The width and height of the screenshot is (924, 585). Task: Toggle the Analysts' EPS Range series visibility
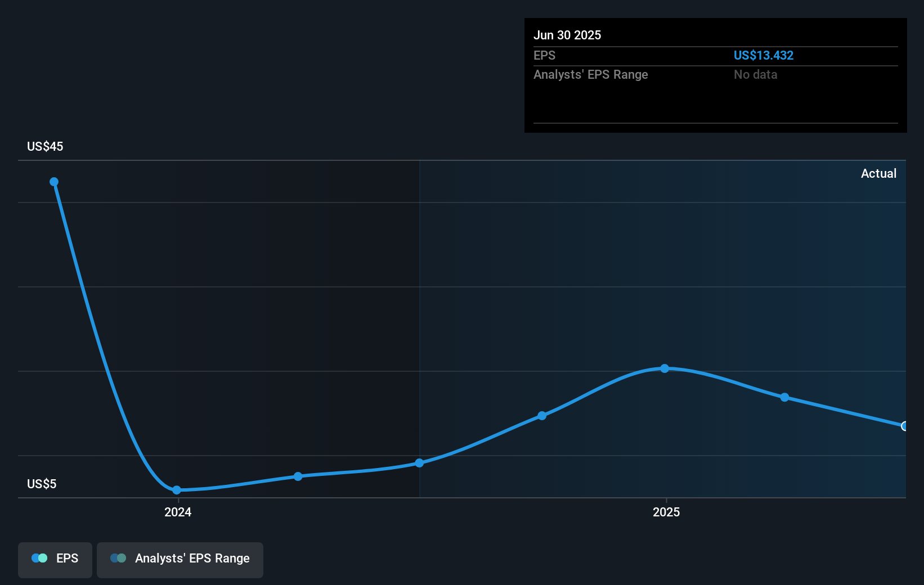click(180, 559)
